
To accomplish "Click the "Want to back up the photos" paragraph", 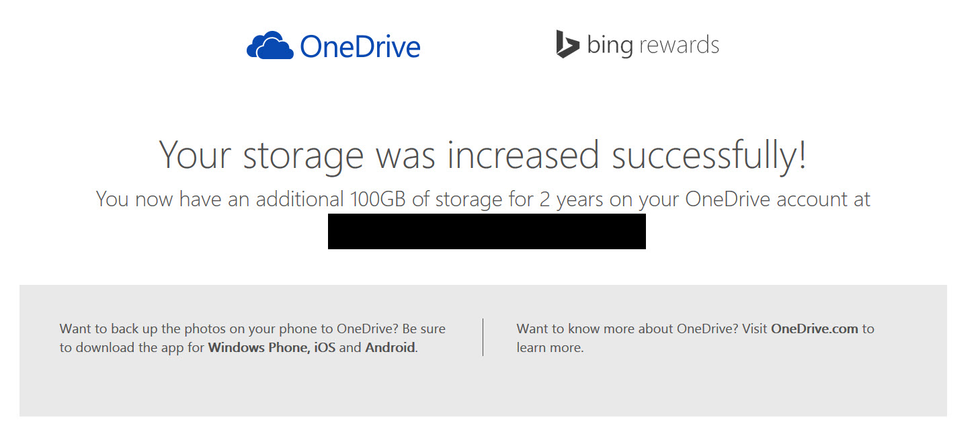I will coord(253,338).
